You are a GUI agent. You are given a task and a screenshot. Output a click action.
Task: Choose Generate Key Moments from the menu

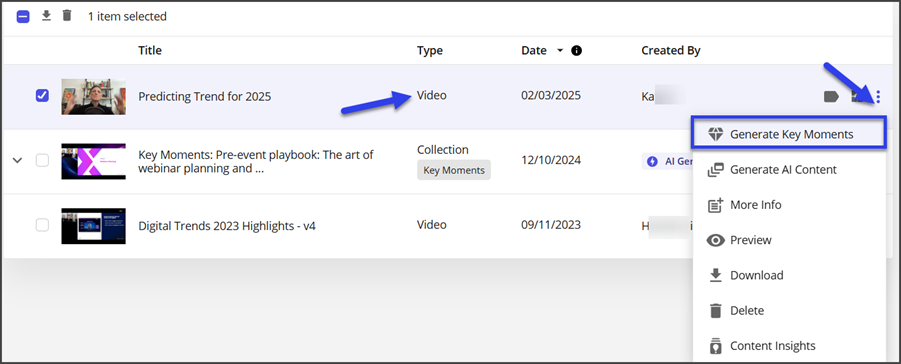pyautogui.click(x=789, y=134)
